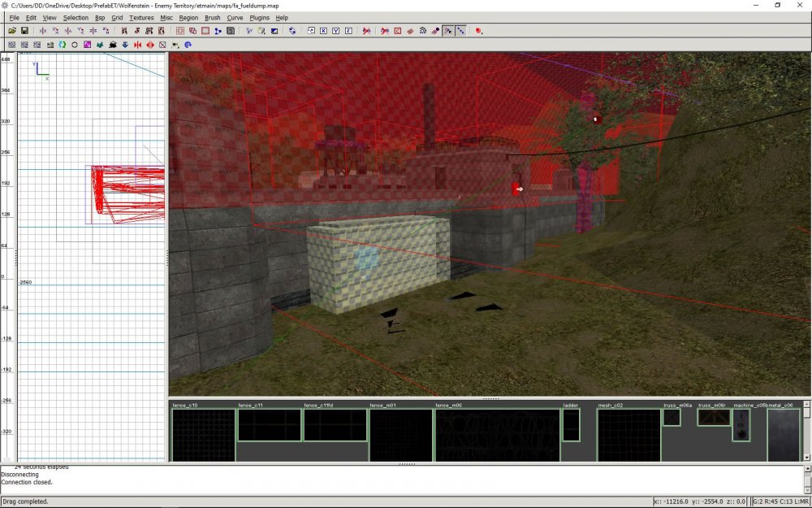Select the fence_m06 texture thumbnail

pyautogui.click(x=497, y=435)
